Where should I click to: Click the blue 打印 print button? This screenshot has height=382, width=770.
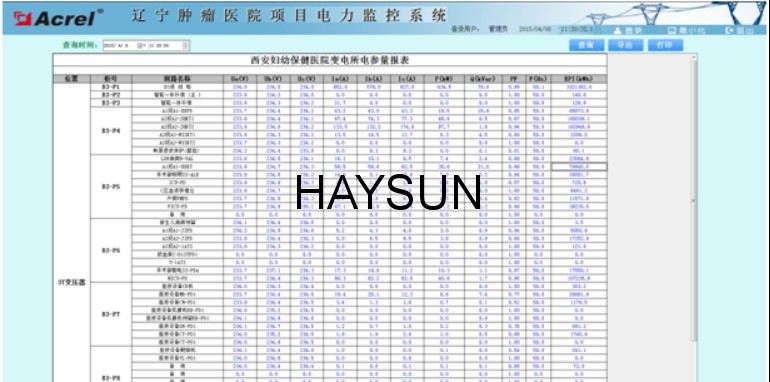pos(665,45)
